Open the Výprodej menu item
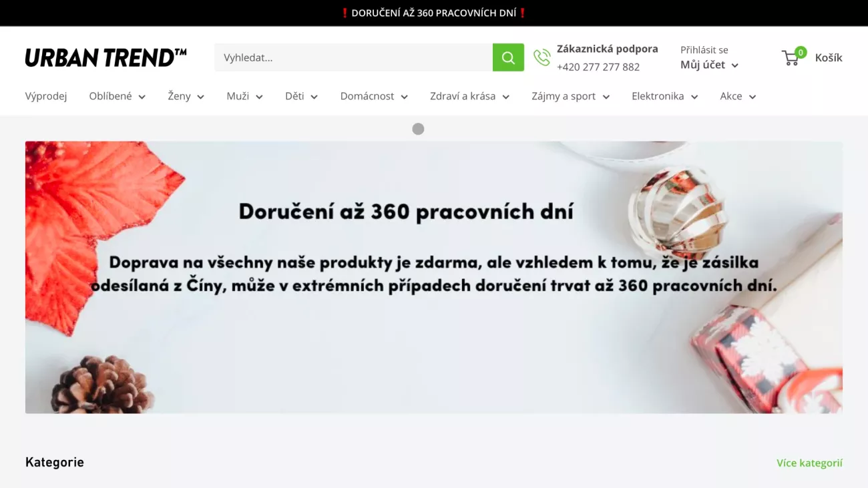The width and height of the screenshot is (868, 488). [46, 96]
